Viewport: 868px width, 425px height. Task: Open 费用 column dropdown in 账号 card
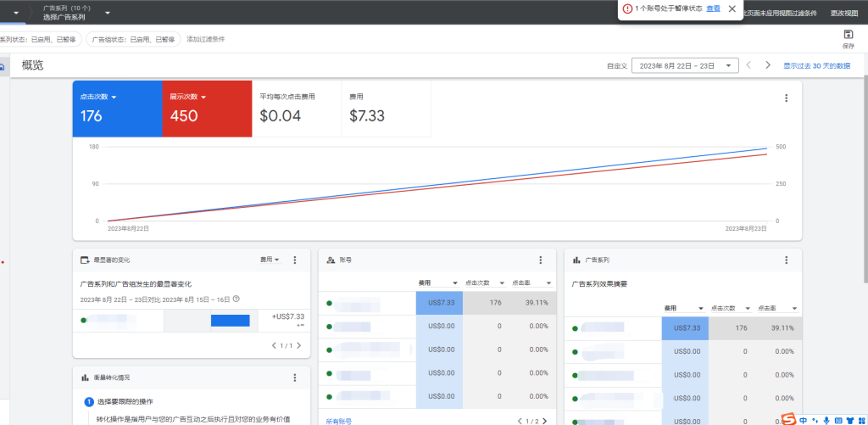437,282
